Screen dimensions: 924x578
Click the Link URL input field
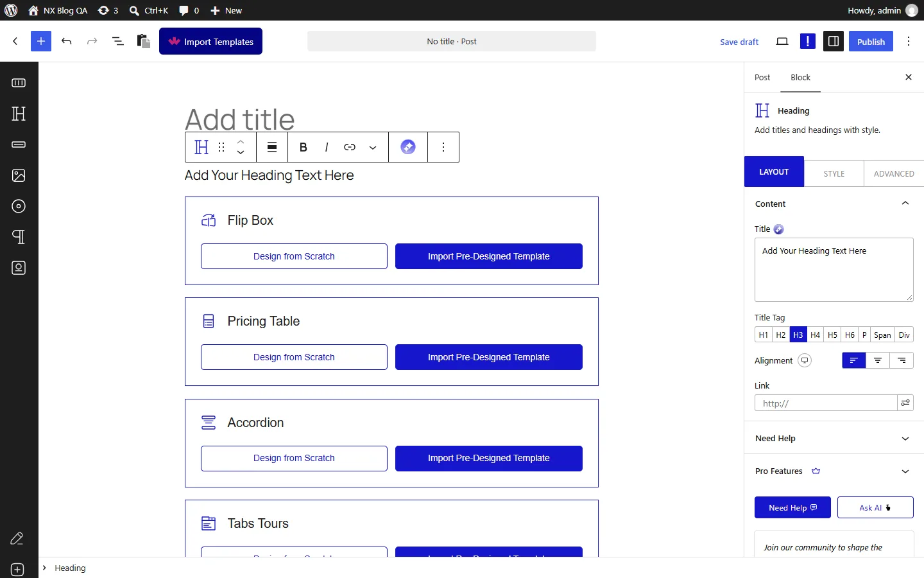tap(826, 403)
